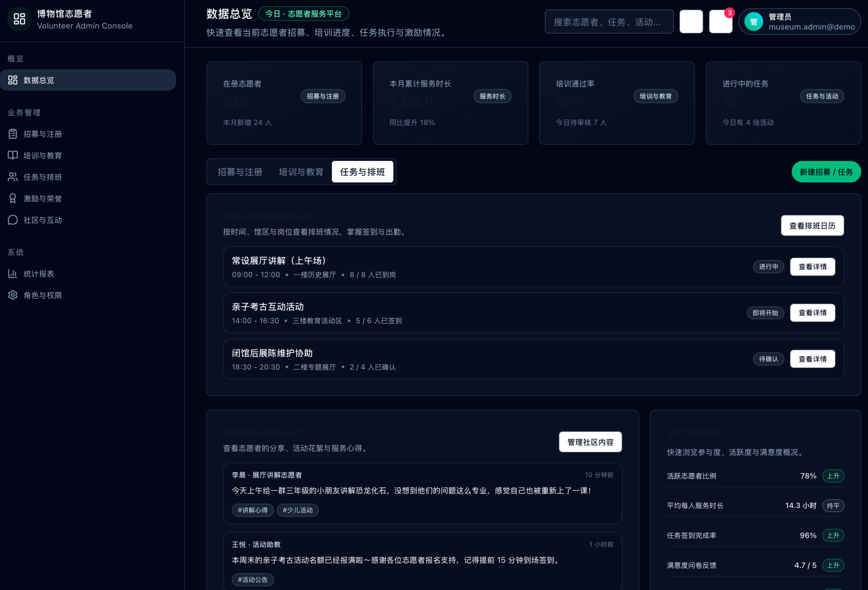The height and width of the screenshot is (590, 868).
Task: Click the search magnifier icon in the header
Action: point(691,21)
